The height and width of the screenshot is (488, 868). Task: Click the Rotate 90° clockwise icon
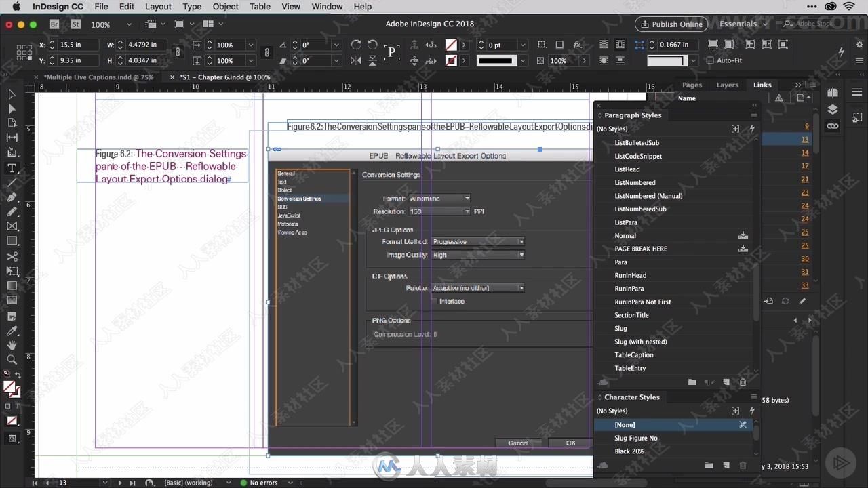(x=355, y=45)
